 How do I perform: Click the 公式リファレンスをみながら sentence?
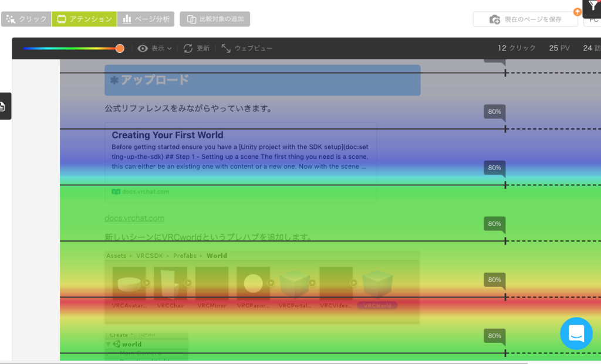[188, 108]
